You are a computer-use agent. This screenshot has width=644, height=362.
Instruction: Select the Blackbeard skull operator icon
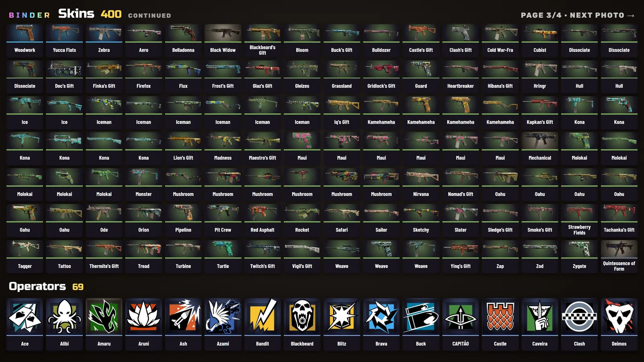(x=302, y=317)
